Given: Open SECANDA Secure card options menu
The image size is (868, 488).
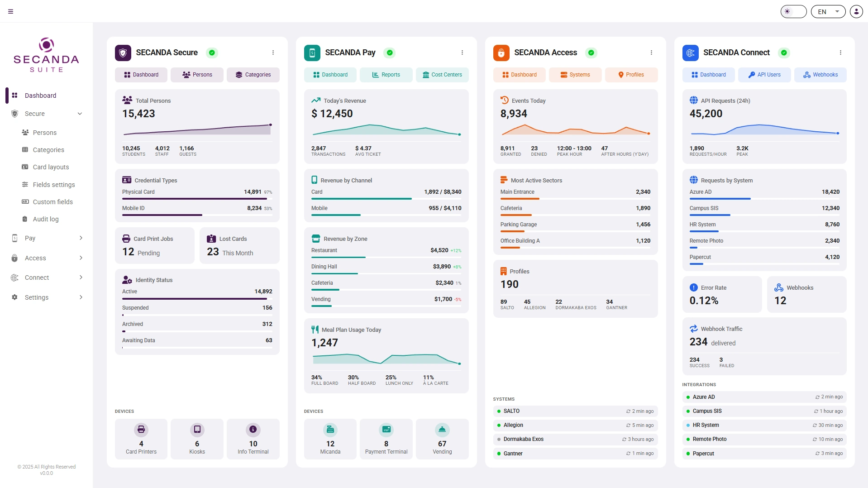Looking at the screenshot, I should (x=273, y=53).
